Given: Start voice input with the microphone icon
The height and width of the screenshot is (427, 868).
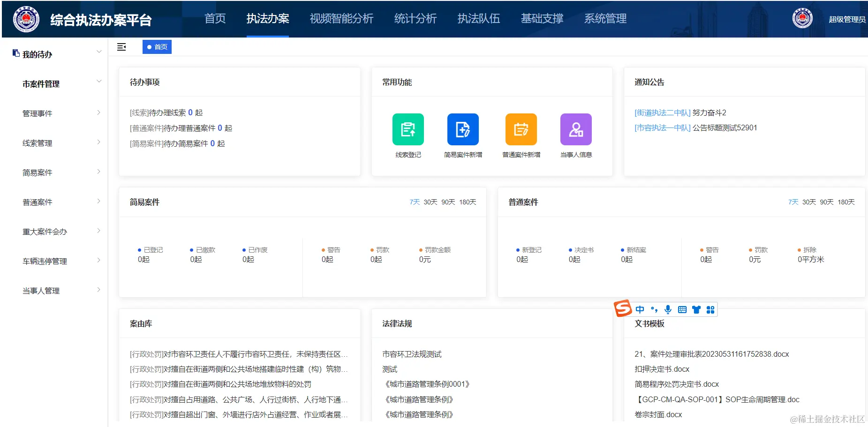Looking at the screenshot, I should [x=668, y=309].
